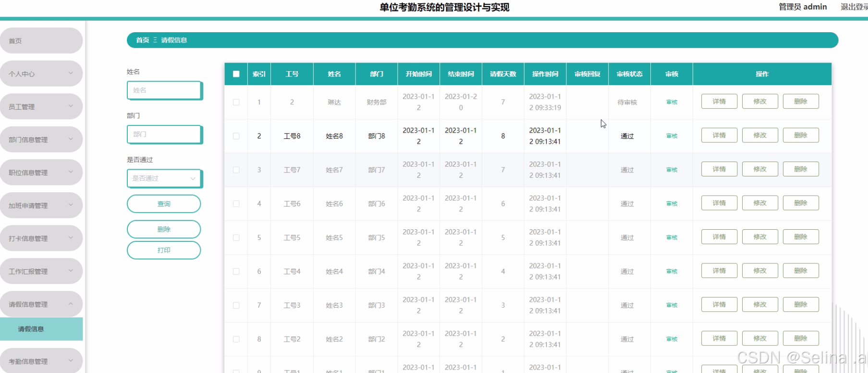Log out via 退出登录

[854, 7]
